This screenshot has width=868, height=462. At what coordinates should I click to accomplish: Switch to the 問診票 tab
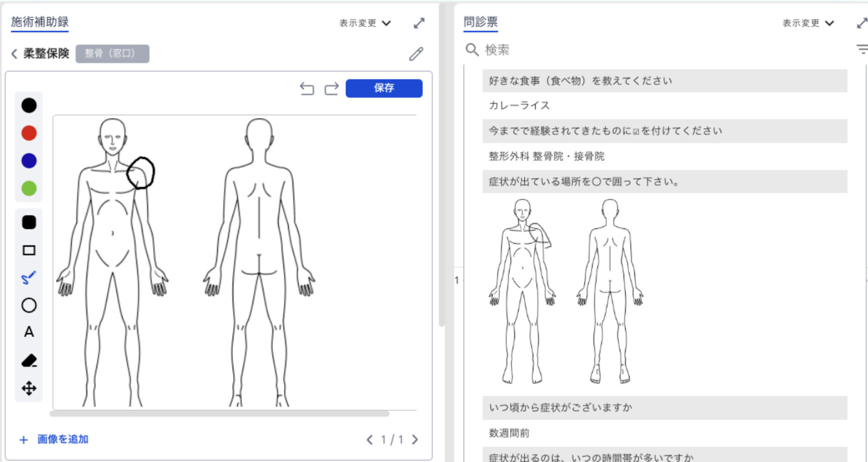click(x=480, y=21)
